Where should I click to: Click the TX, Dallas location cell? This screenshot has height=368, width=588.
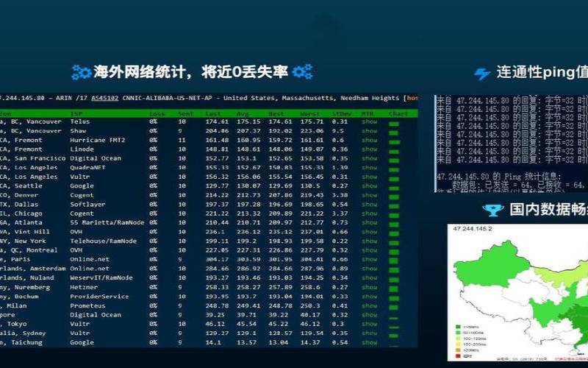(19, 205)
